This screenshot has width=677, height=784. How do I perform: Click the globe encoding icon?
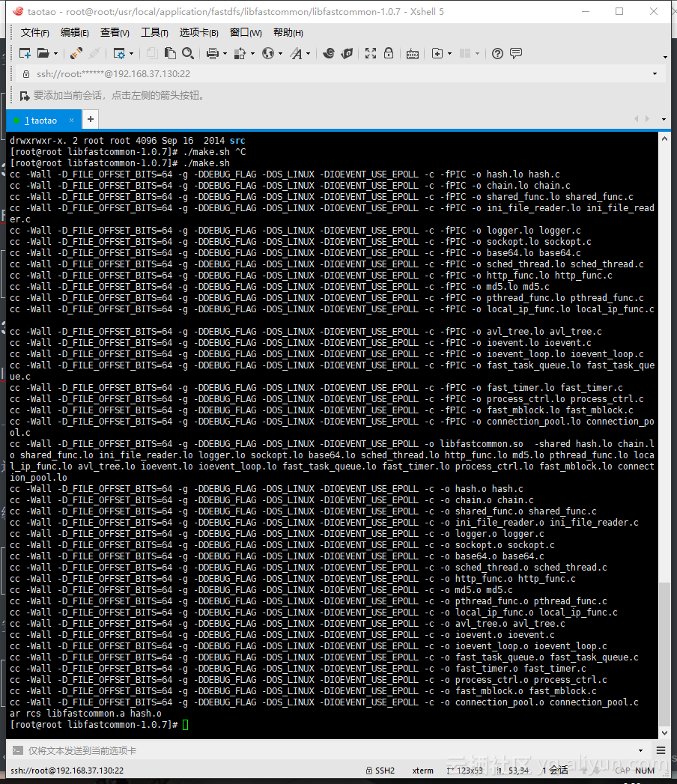[268, 53]
